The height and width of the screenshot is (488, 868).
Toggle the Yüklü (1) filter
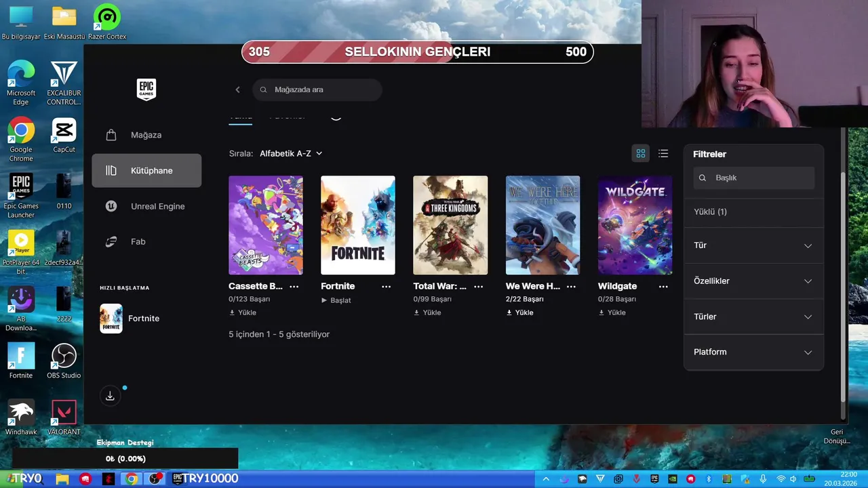(753, 212)
